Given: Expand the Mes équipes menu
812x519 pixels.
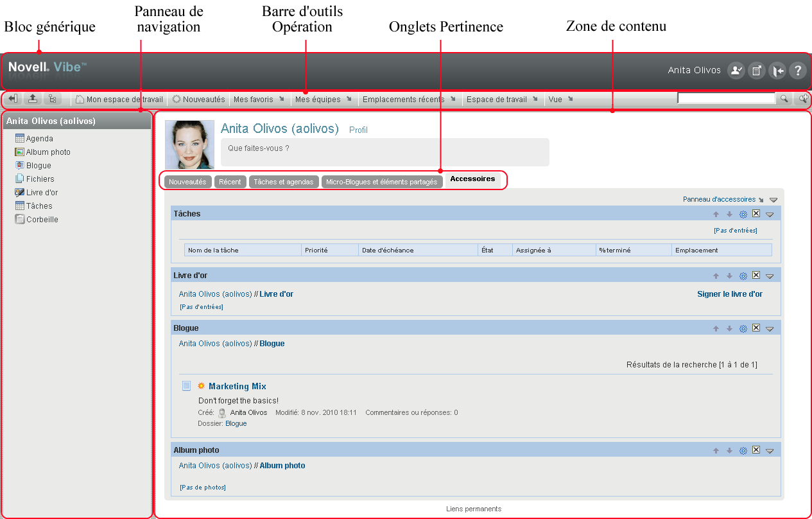Looking at the screenshot, I should [x=324, y=100].
